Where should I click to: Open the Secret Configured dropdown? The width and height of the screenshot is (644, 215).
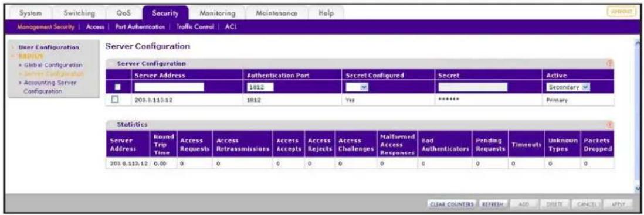point(357,87)
